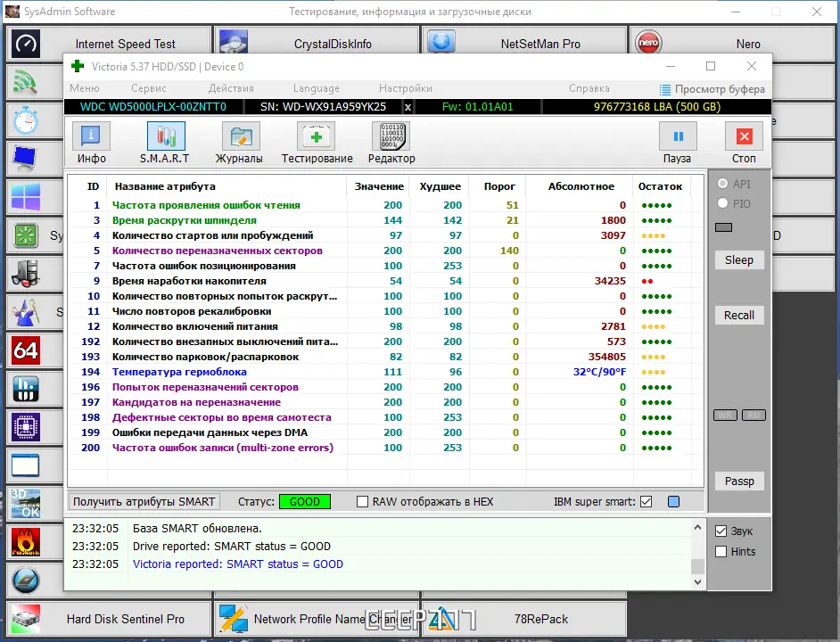Click the red 64 icon in sidebar

25,350
